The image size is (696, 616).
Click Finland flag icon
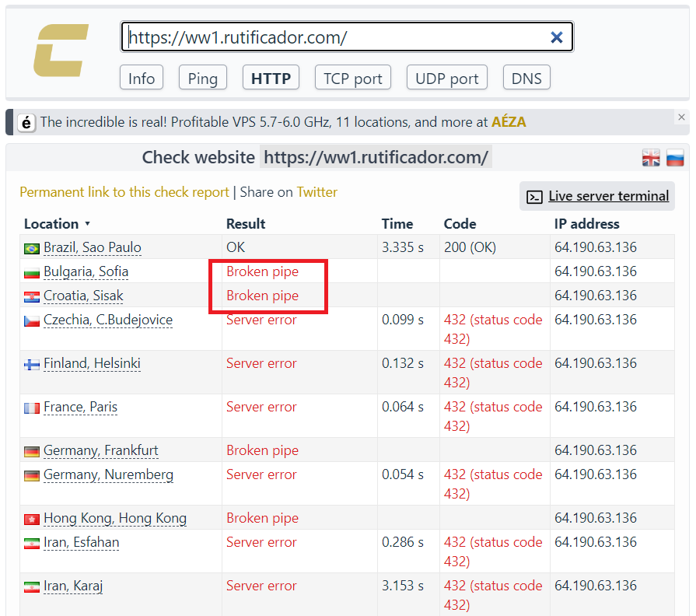(32, 364)
